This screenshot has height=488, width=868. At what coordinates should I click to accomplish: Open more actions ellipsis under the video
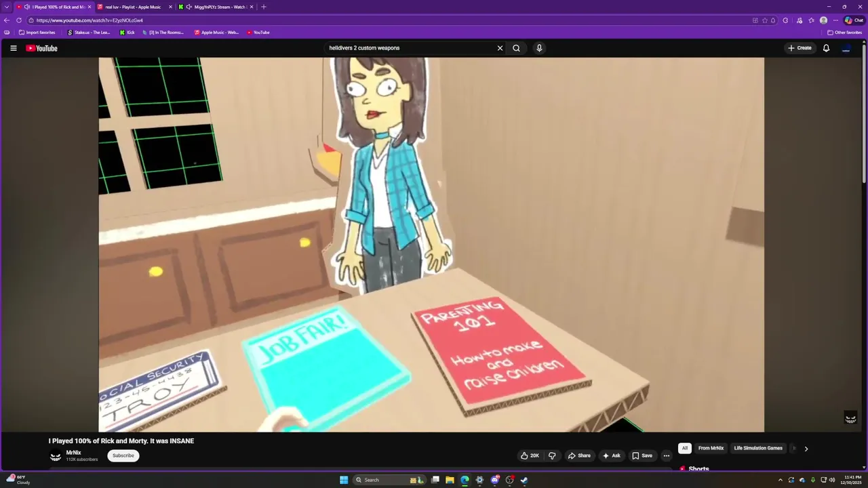tap(666, 455)
